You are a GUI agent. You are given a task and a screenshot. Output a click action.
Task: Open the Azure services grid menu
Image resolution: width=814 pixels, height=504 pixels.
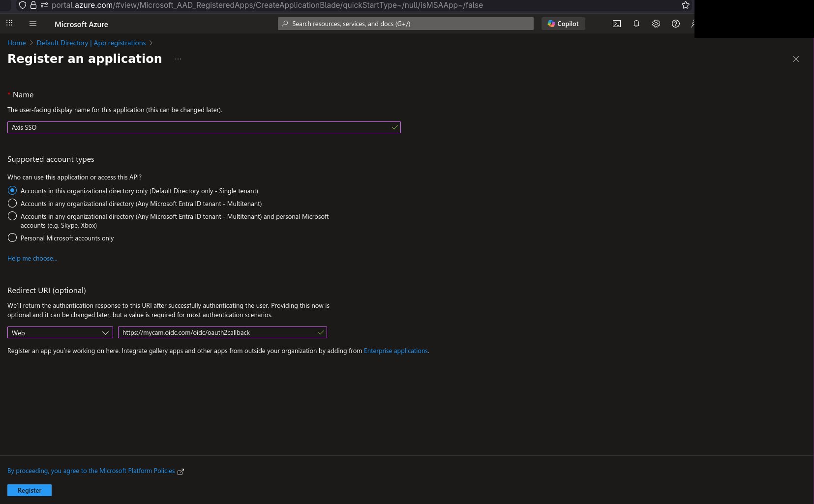click(9, 23)
